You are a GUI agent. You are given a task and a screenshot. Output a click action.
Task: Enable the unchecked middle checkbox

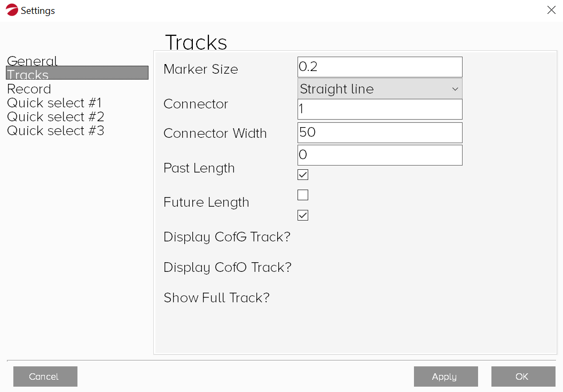click(303, 195)
